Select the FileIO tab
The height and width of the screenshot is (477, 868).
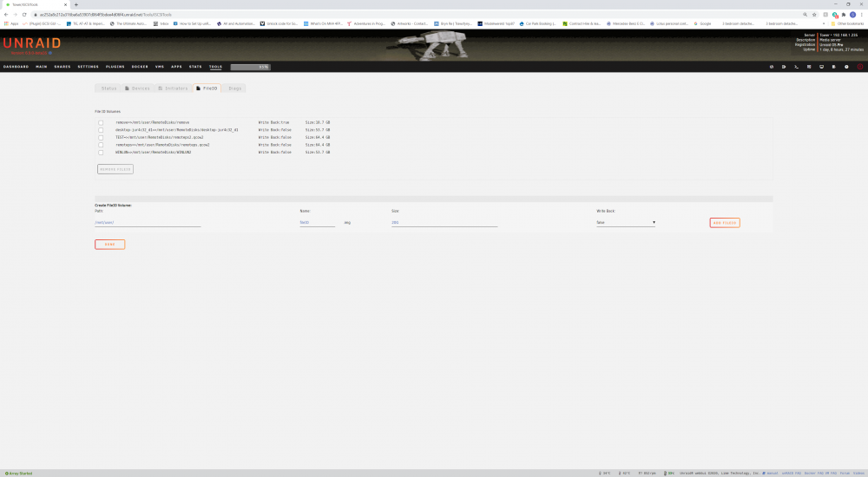[x=207, y=88]
